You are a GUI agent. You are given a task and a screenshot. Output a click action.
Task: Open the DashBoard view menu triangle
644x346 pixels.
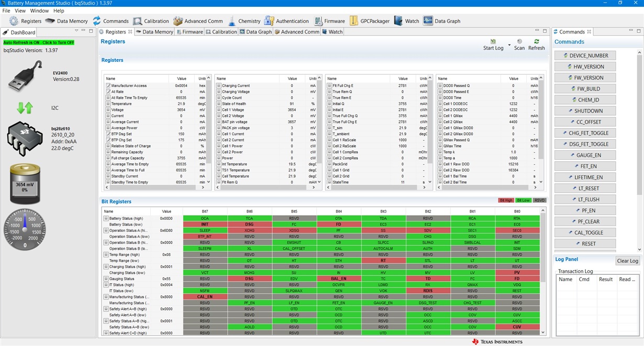tap(77, 31)
